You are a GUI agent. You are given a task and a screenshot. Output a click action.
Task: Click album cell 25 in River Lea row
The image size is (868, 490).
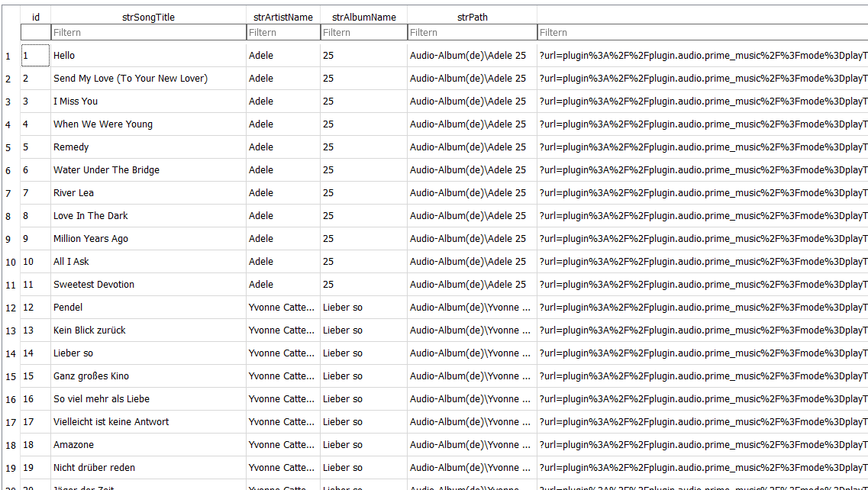click(x=363, y=192)
